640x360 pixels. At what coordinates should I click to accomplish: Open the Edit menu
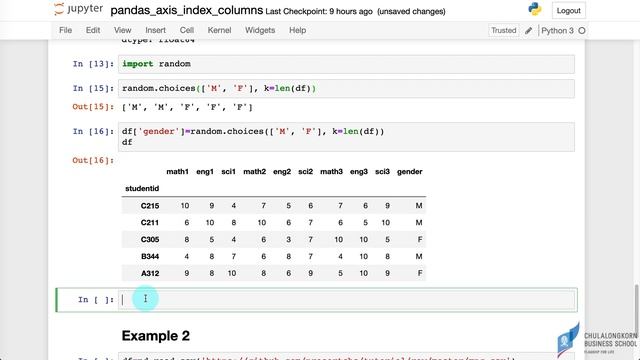point(93,30)
